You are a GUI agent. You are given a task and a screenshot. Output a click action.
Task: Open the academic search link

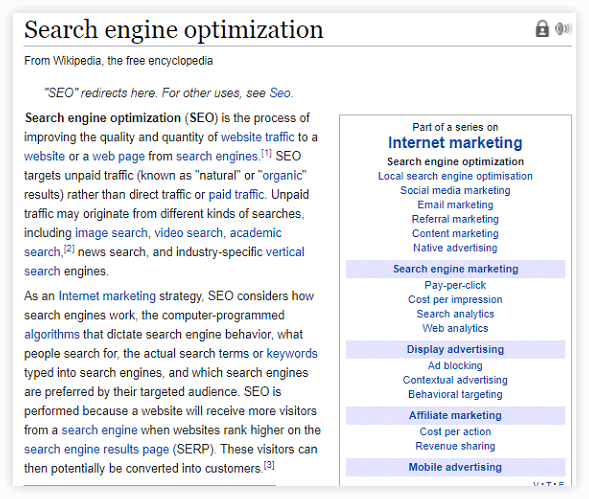click(x=255, y=233)
